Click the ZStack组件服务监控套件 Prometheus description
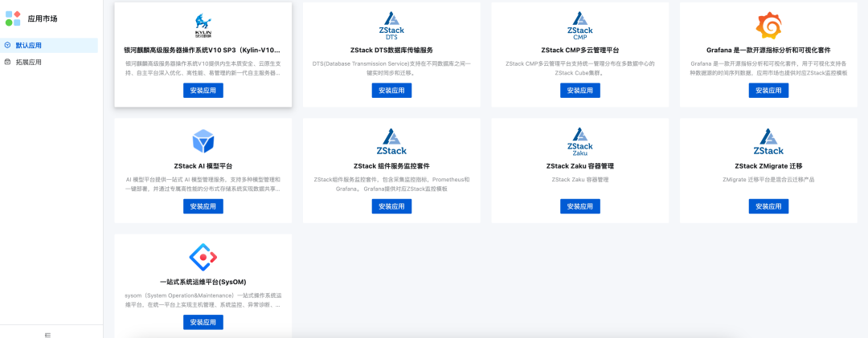 coord(391,184)
